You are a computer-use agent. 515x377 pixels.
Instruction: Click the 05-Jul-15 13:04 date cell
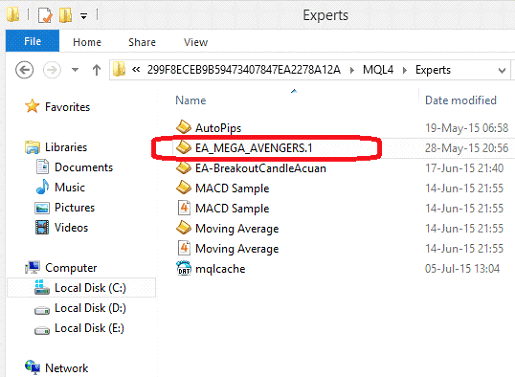coord(462,269)
